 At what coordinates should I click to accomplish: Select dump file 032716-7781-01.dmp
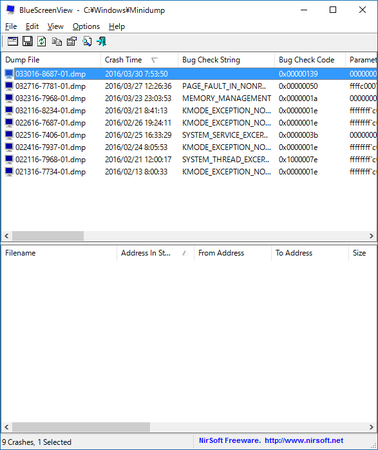click(x=50, y=86)
